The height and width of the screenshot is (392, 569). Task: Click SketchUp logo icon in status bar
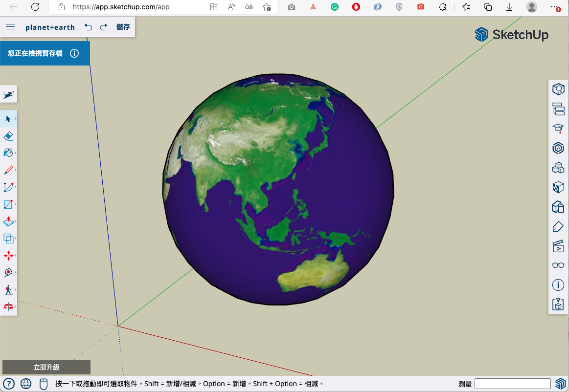coord(561,384)
